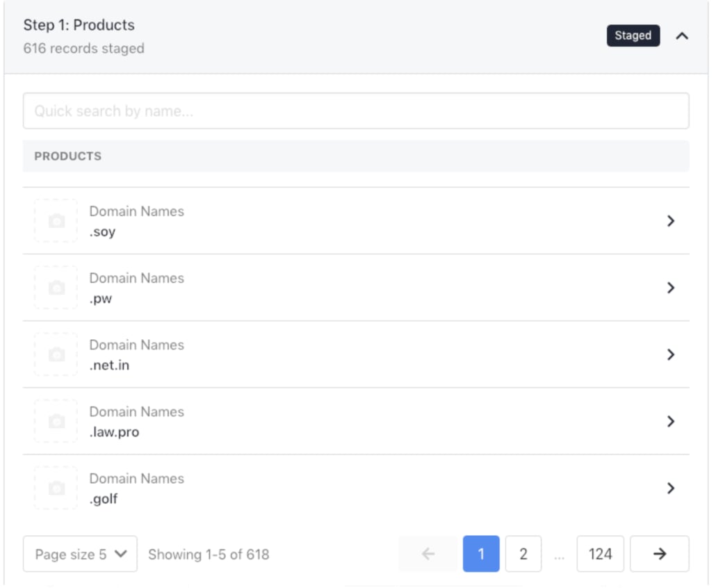Click the next page arrow button

click(x=660, y=554)
